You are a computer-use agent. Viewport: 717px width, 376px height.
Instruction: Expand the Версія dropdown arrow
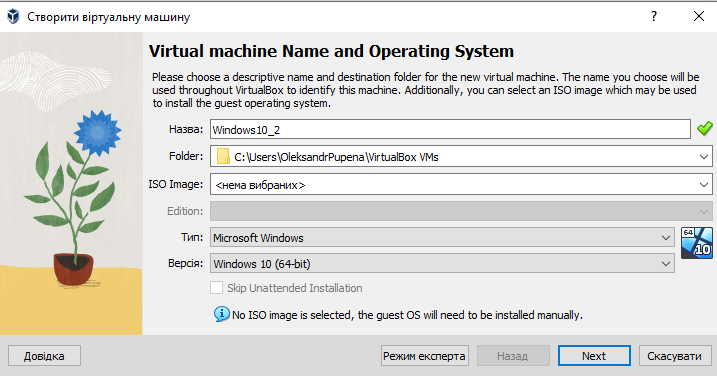(x=666, y=264)
